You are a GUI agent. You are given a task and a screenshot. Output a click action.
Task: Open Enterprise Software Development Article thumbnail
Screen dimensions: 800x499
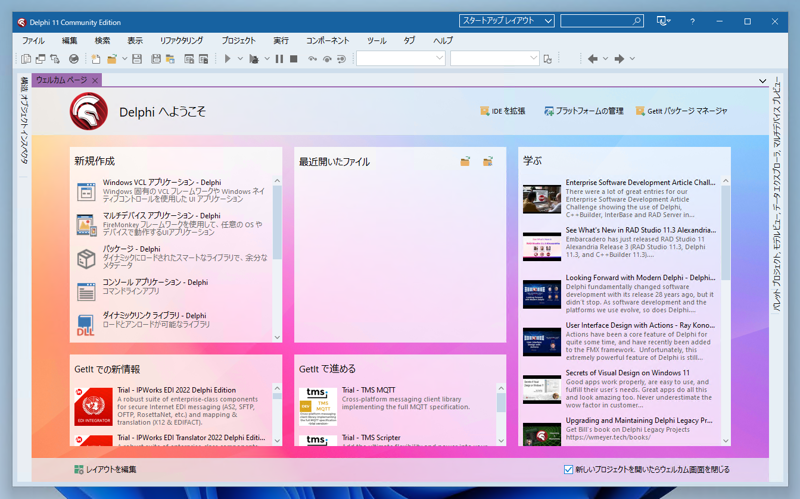[x=542, y=199]
